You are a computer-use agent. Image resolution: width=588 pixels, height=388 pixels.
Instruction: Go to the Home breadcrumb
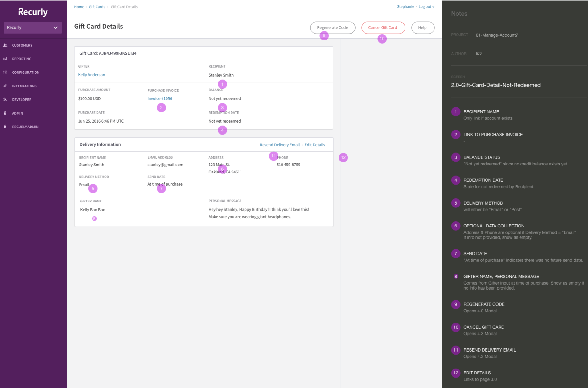(x=79, y=7)
